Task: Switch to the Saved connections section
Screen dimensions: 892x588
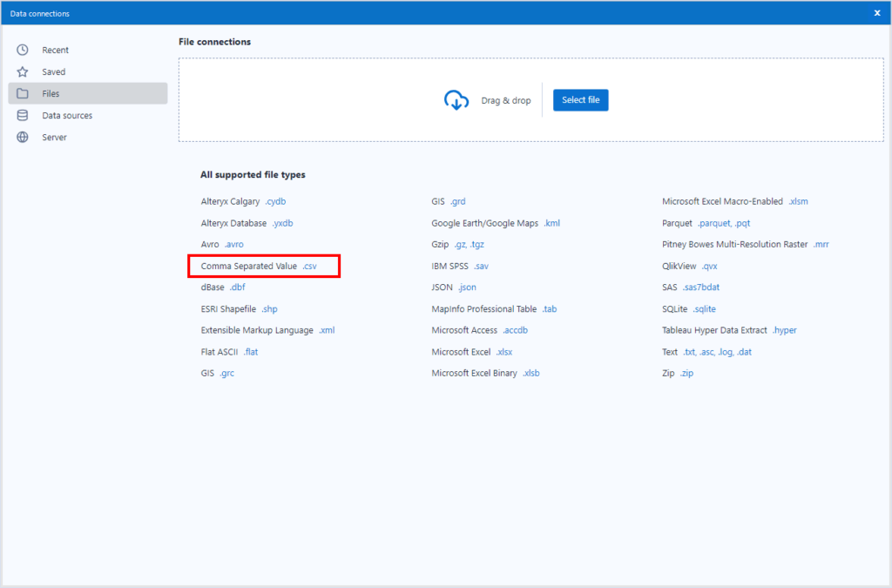Action: (53, 72)
